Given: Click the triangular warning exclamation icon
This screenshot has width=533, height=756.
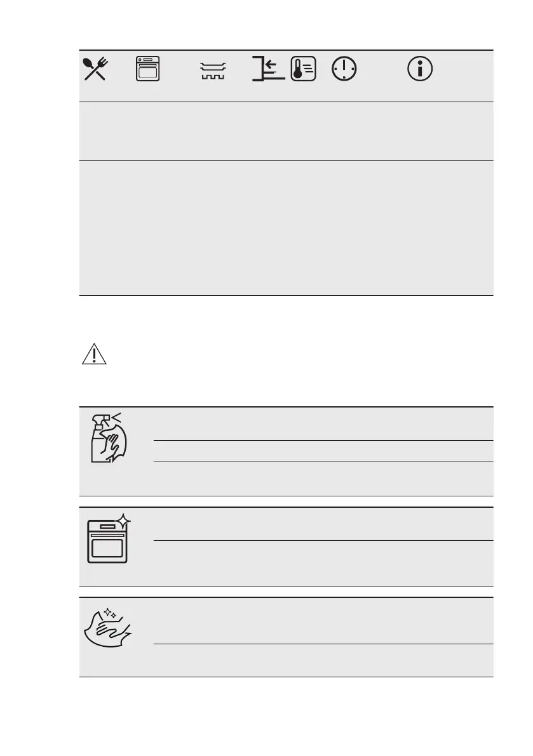Looking at the screenshot, I should [x=94, y=354].
